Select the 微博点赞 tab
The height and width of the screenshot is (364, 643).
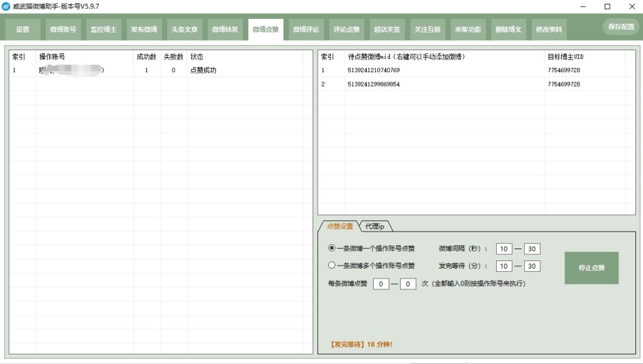[x=265, y=29]
